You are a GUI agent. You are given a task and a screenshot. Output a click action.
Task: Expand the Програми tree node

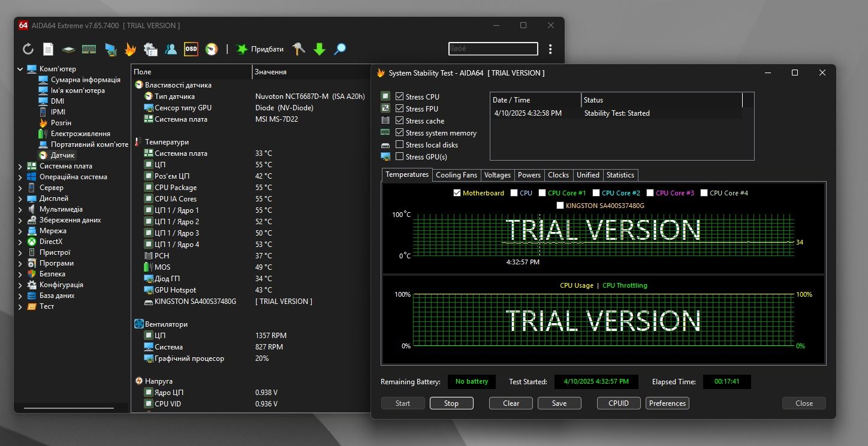click(20, 263)
